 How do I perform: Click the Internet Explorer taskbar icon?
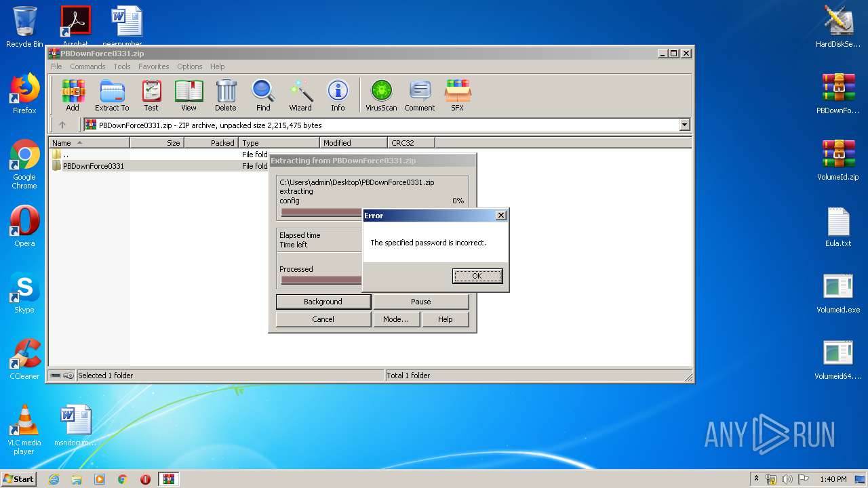point(54,479)
